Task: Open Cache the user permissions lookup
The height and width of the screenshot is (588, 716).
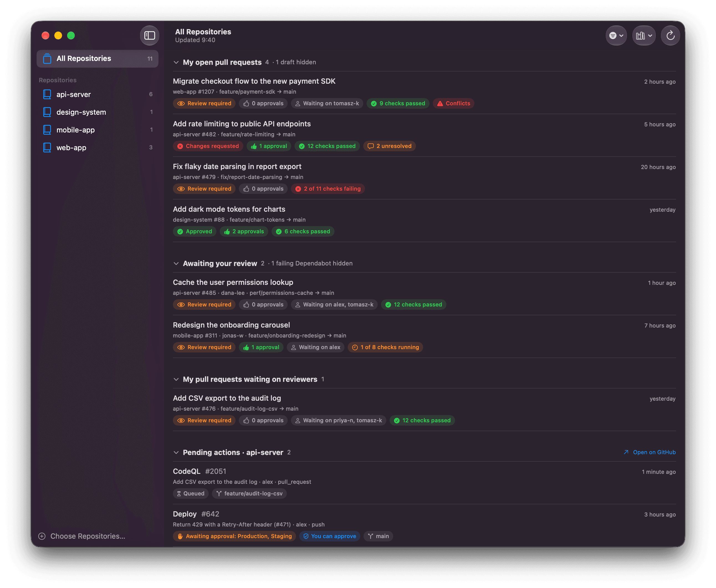Action: pos(233,282)
